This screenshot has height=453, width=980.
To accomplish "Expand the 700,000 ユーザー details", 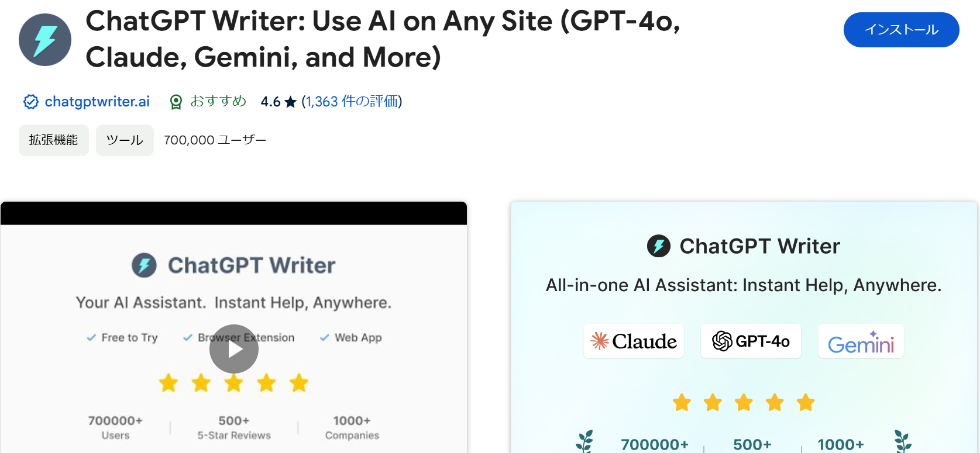I will 214,140.
